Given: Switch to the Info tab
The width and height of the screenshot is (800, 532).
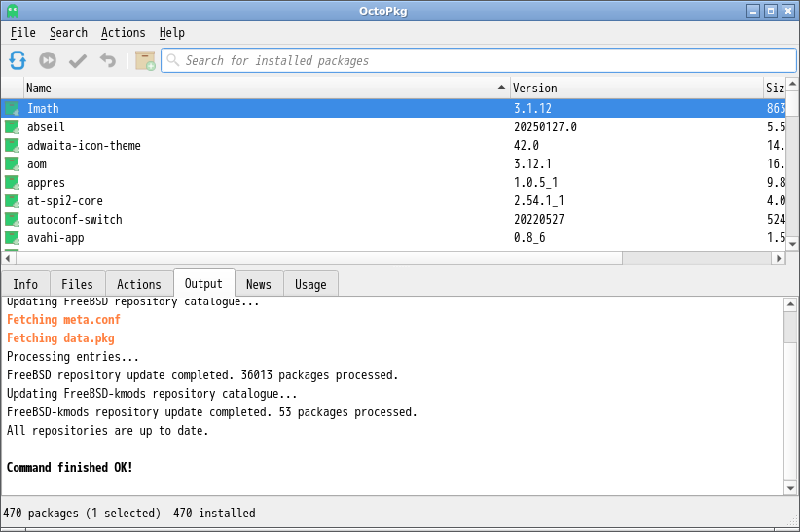Looking at the screenshot, I should [25, 284].
